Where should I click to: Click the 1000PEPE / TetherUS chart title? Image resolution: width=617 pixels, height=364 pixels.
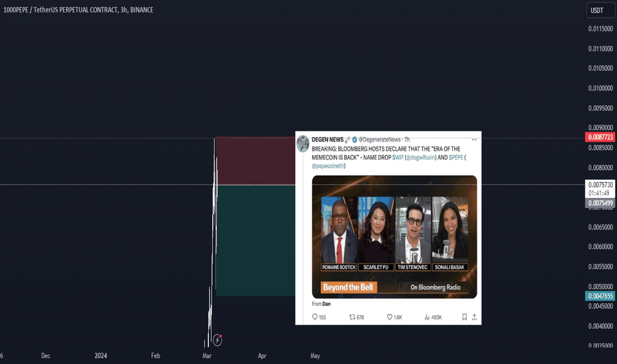click(x=78, y=10)
